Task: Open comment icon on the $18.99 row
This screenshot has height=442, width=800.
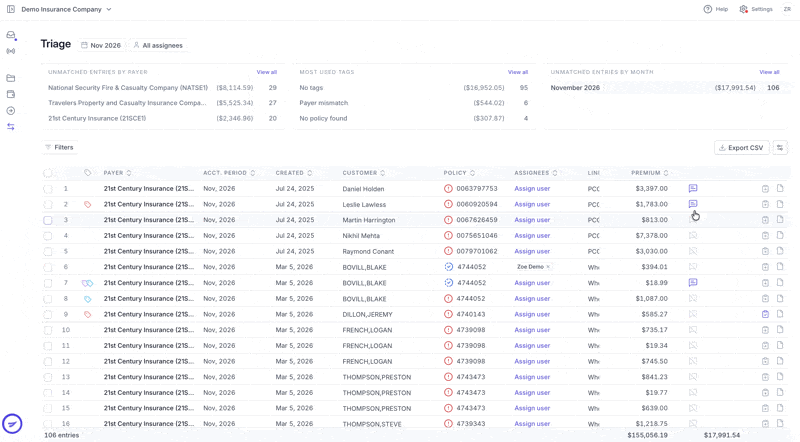Action: [693, 283]
